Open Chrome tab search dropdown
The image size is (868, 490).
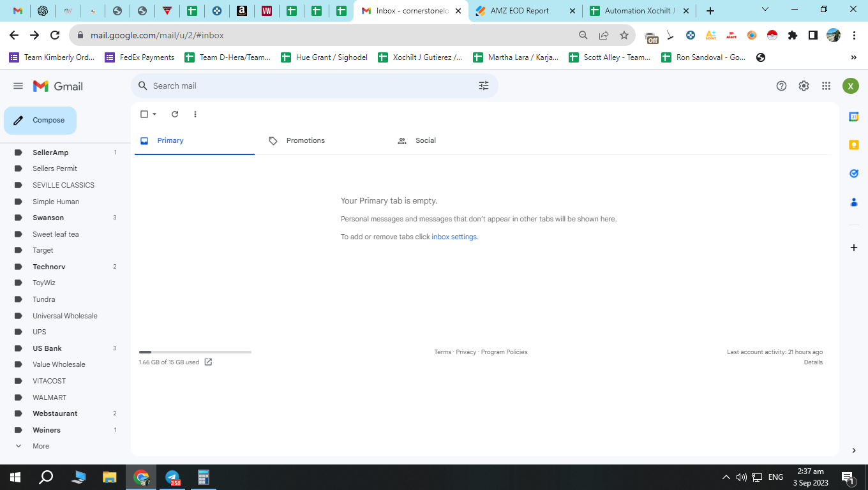tap(765, 10)
